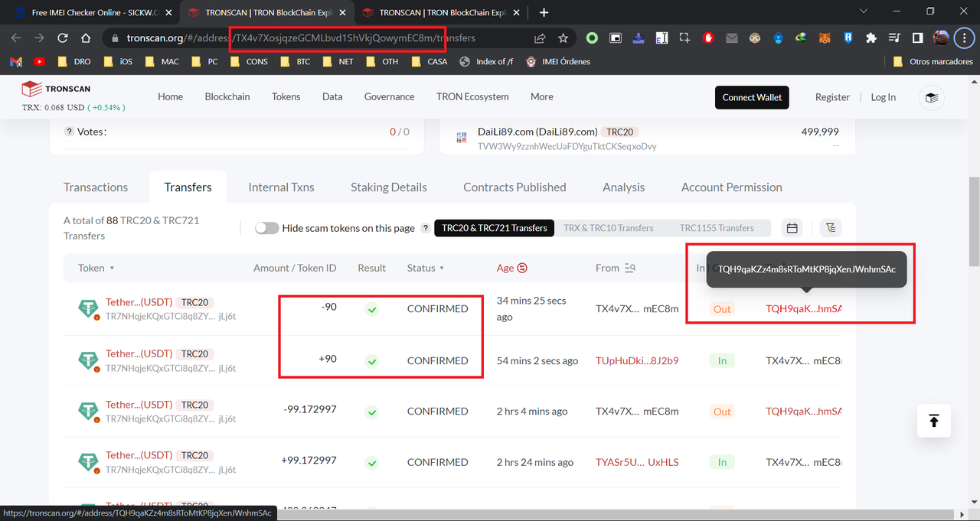Click the back-to-top arrow button
The height and width of the screenshot is (521, 980).
933,421
